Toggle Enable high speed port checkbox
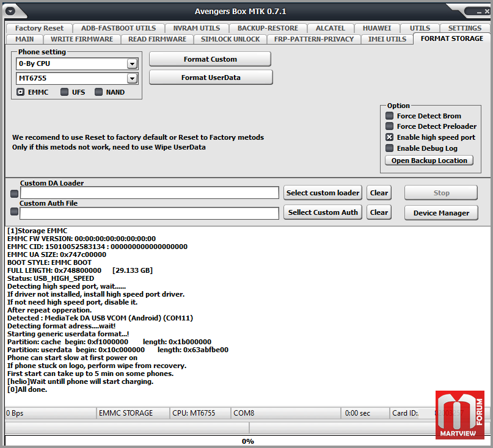Screen dimensions: 493x448 pos(389,137)
